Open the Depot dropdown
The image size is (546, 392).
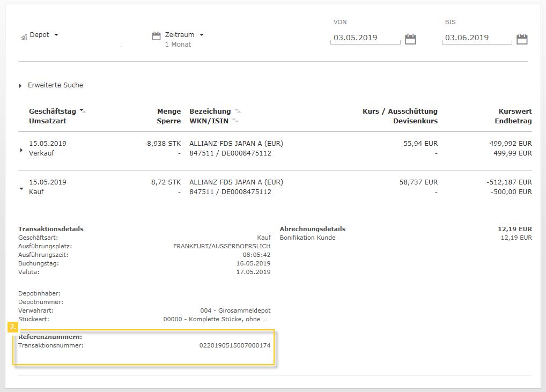tap(56, 35)
